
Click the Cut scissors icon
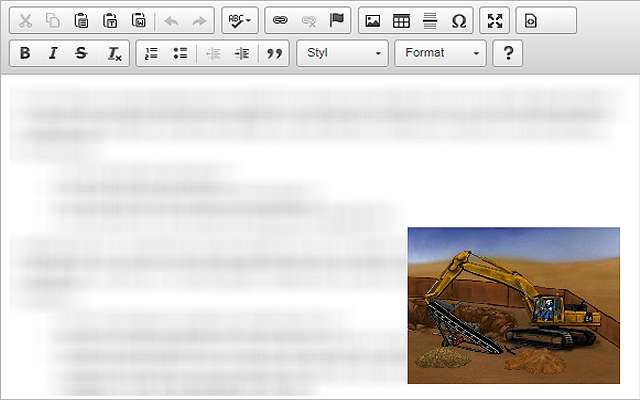tap(25, 20)
